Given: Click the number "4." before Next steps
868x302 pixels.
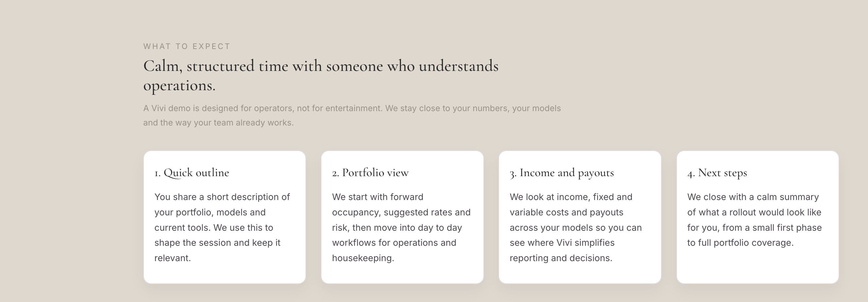Looking at the screenshot, I should (x=691, y=174).
